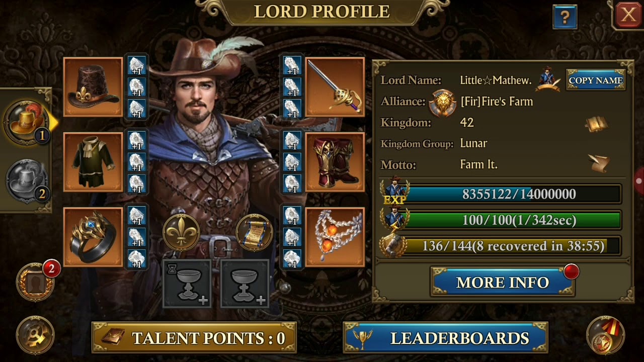Add item to hourglass goblet slot
Image resolution: width=644 pixels, height=362 pixels.
point(187,283)
